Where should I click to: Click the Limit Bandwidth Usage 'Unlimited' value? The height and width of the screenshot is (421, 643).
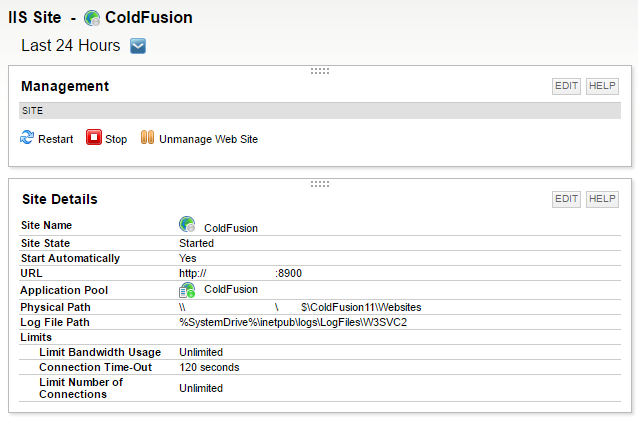click(x=201, y=353)
